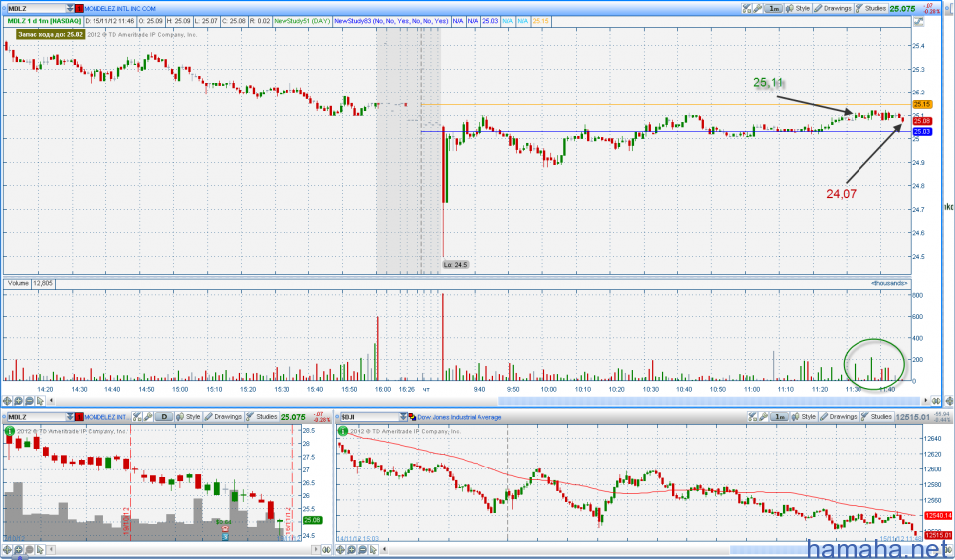Open the $DJI chart's Style menu
955x560 pixels.
(x=804, y=417)
